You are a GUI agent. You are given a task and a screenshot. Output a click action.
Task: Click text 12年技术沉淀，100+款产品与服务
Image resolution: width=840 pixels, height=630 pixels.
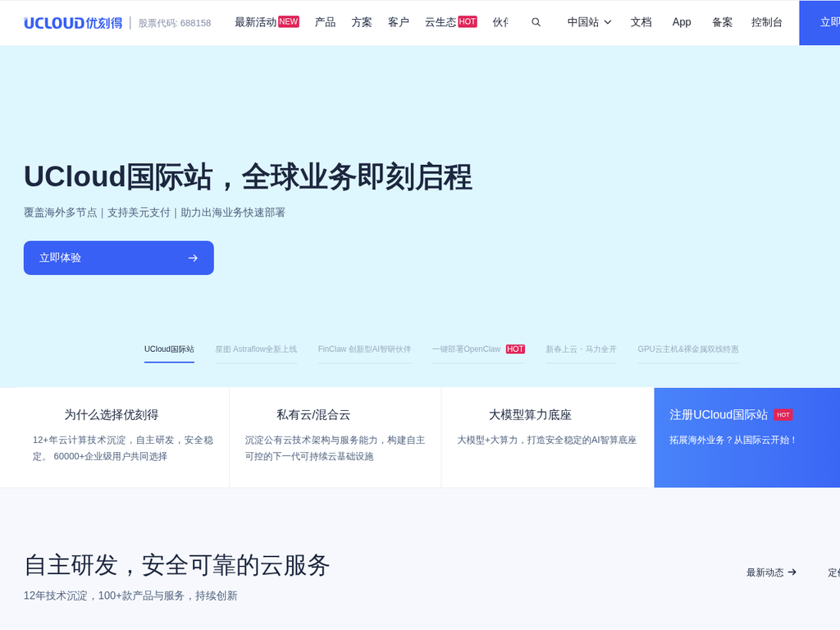[130, 596]
